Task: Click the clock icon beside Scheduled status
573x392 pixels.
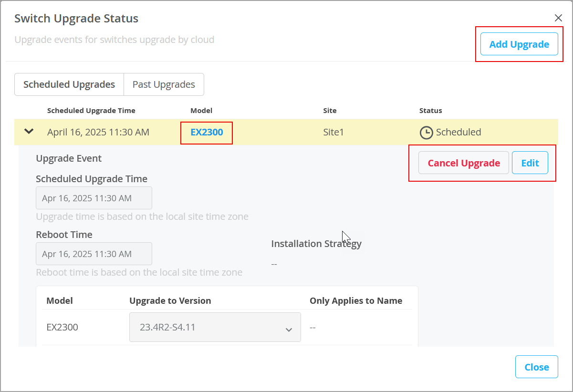Action: [426, 133]
